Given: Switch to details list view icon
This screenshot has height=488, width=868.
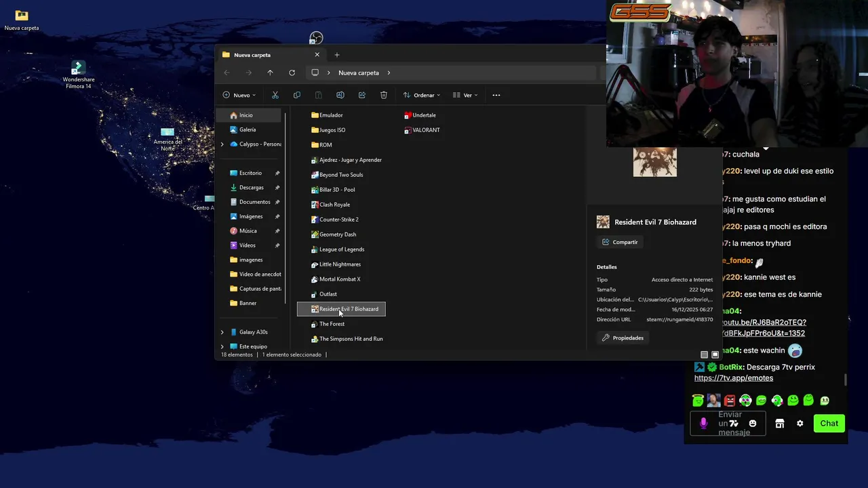Looking at the screenshot, I should tap(704, 354).
